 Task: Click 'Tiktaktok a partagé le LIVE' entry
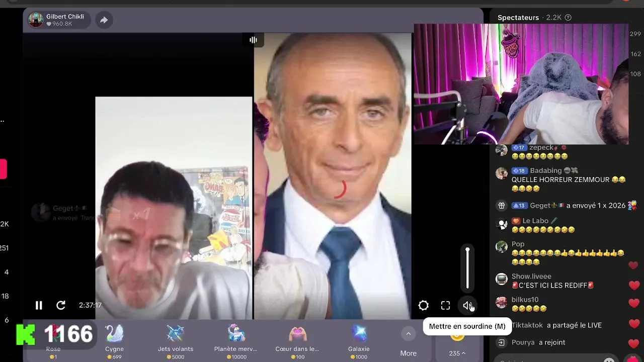click(556, 325)
